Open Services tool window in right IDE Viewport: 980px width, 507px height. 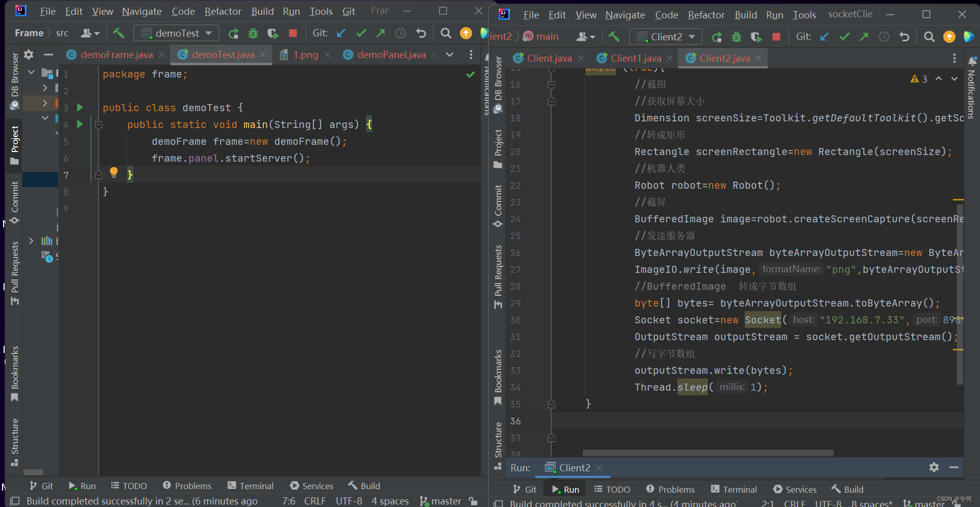(795, 489)
